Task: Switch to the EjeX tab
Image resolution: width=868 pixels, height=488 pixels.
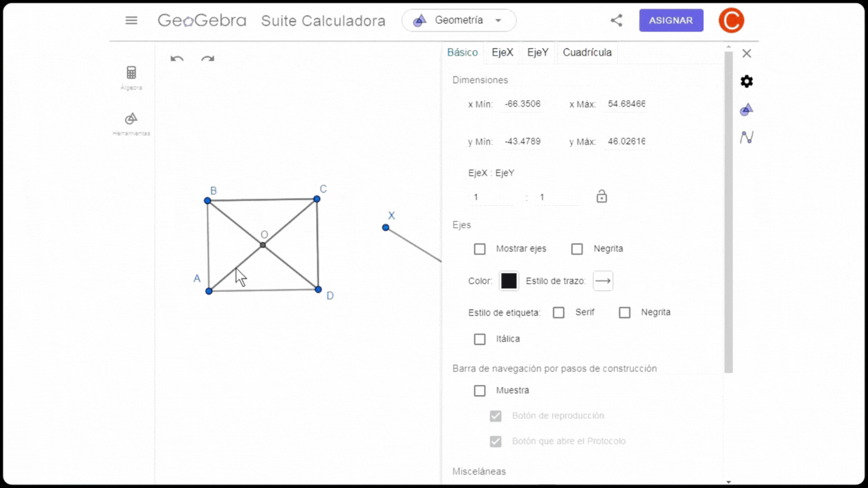Action: (x=502, y=52)
